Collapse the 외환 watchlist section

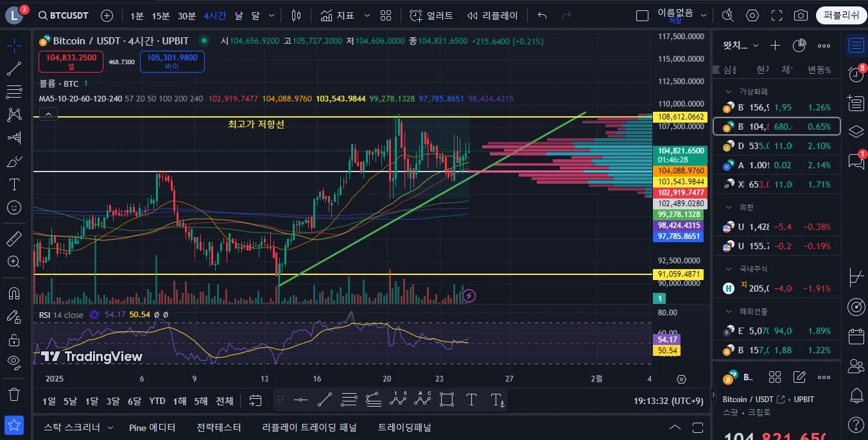[x=729, y=207]
